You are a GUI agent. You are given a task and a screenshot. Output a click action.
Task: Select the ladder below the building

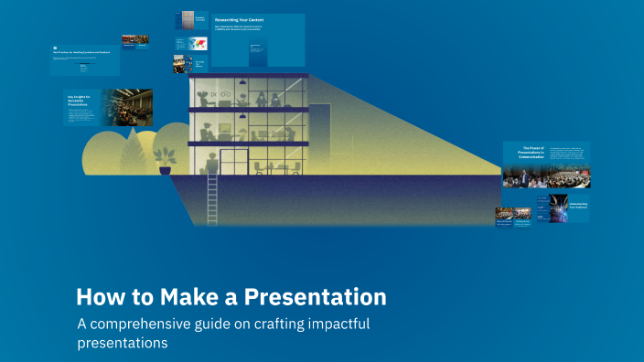point(212,199)
